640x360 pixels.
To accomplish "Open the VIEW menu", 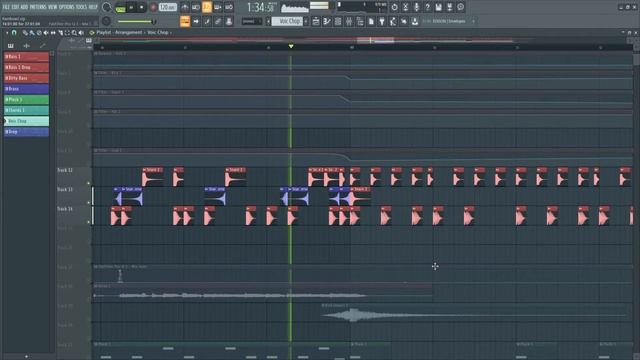I will (53, 7).
